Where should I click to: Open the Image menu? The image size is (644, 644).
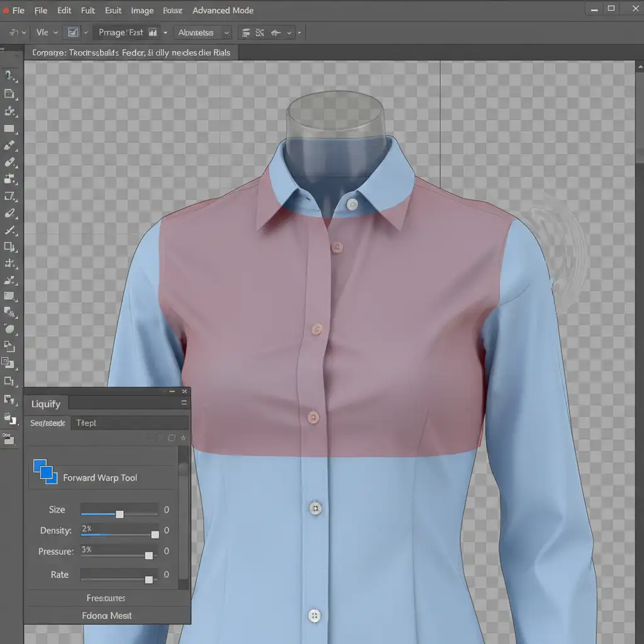point(142,11)
